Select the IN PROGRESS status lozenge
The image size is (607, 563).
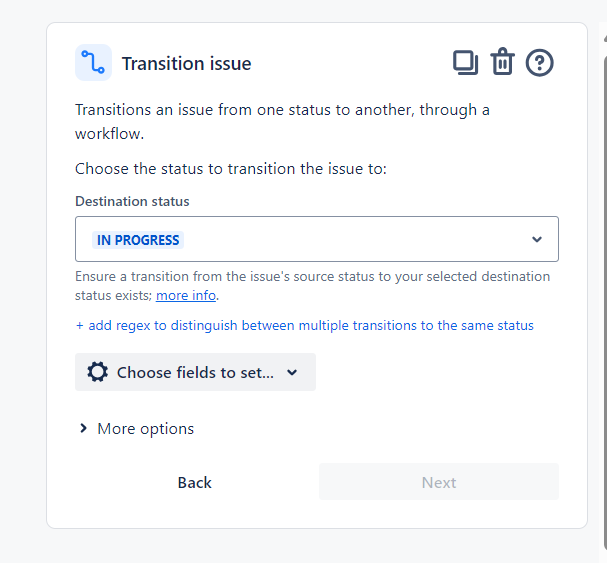point(138,240)
